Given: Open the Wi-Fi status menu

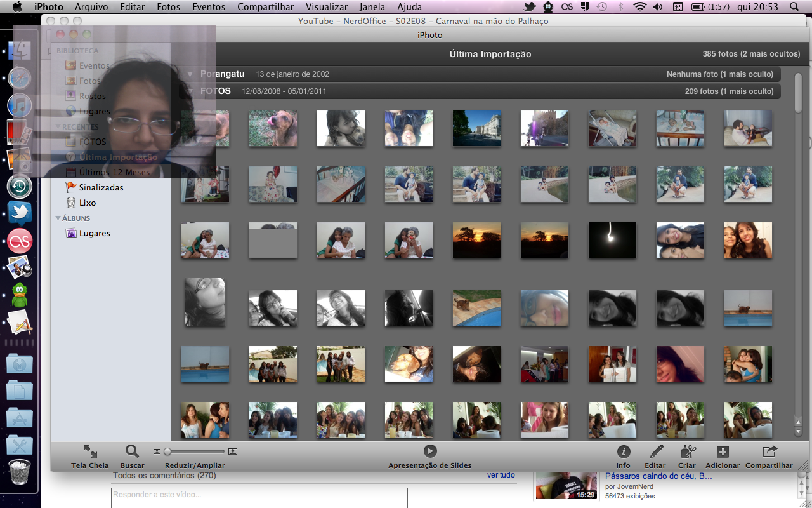Looking at the screenshot, I should [x=640, y=7].
